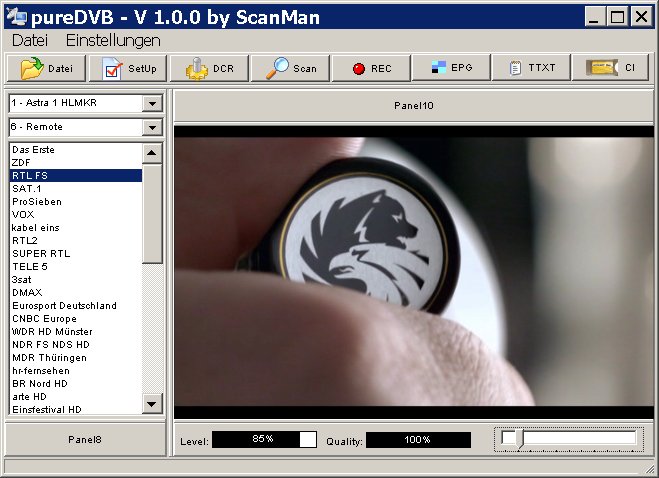Open the Datei menu

click(x=30, y=40)
